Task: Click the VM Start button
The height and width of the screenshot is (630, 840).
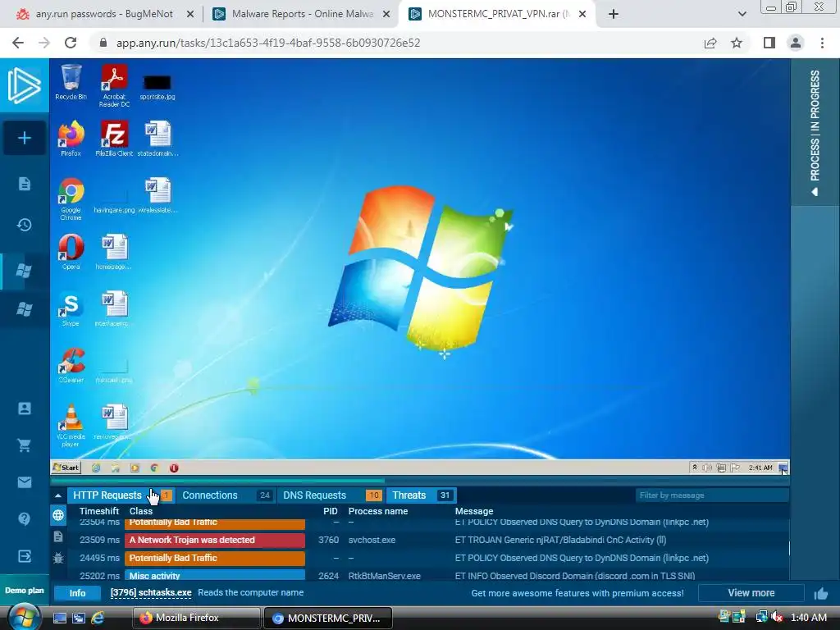Action: click(66, 468)
